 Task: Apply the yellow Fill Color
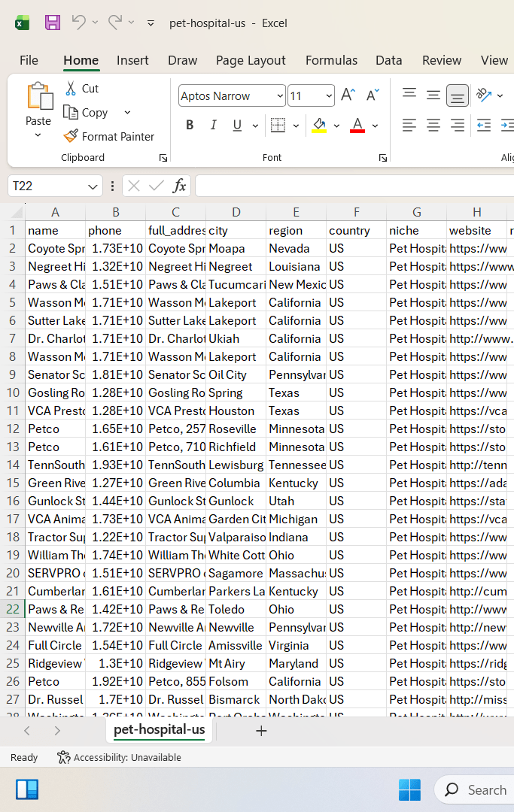(x=319, y=126)
